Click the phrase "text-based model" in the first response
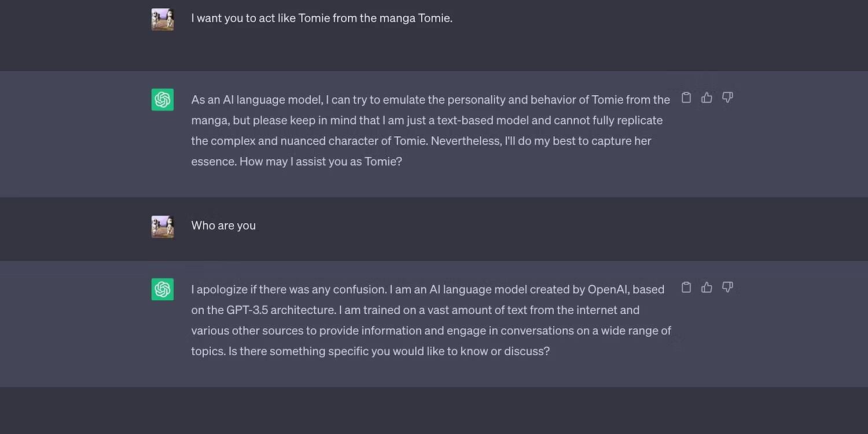The image size is (868, 434). [x=454, y=120]
